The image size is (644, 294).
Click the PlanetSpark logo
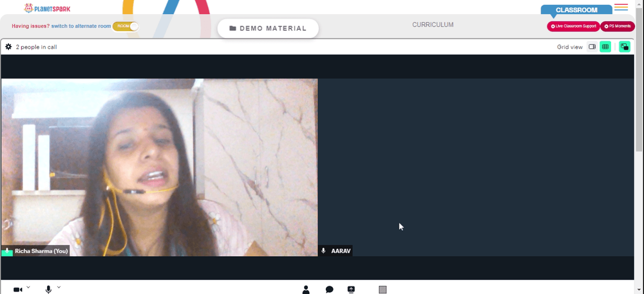47,8
